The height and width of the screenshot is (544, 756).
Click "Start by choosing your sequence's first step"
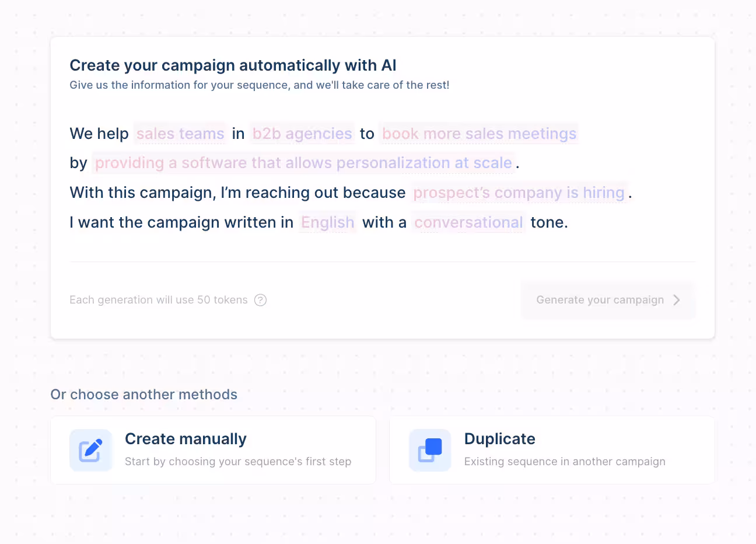238,462
